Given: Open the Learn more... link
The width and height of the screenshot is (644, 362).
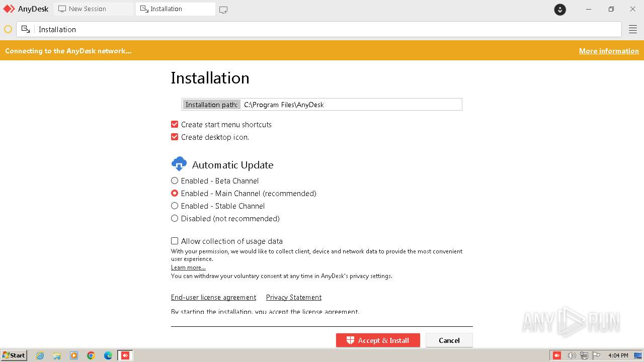Looking at the screenshot, I should pos(188,267).
